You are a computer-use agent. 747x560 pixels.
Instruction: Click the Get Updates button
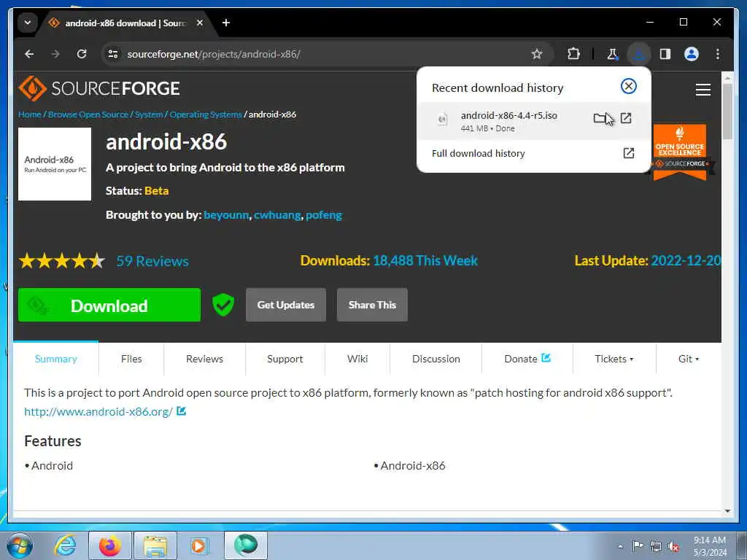[286, 305]
